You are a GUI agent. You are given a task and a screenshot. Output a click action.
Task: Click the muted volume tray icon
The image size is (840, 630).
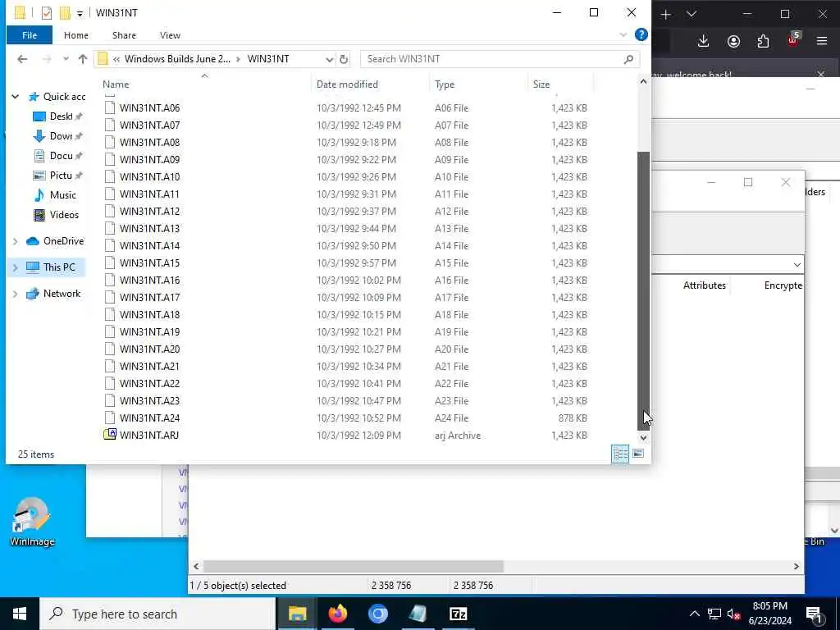tap(733, 614)
